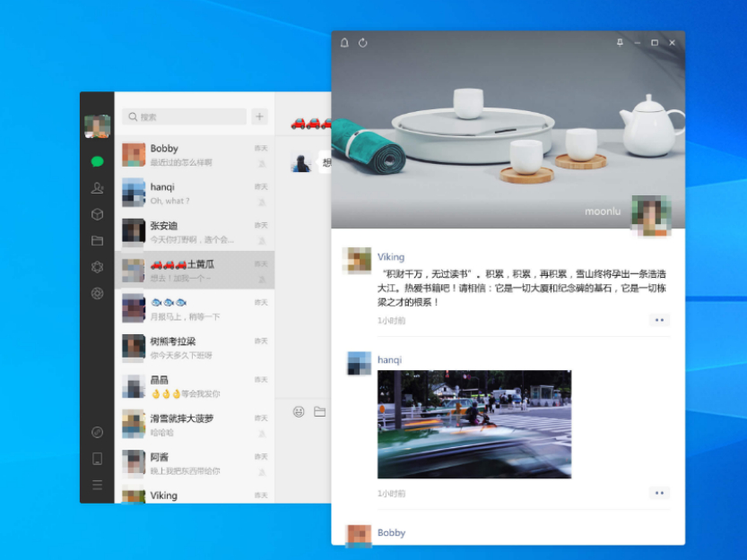747x560 pixels.
Task: Open hanqi's profile name link in Moments
Action: tap(390, 359)
